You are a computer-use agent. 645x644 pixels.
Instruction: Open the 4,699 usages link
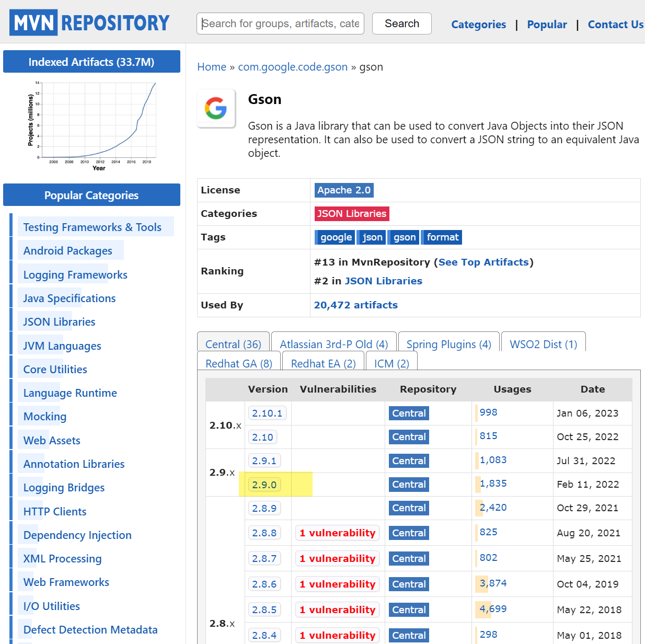coord(493,609)
